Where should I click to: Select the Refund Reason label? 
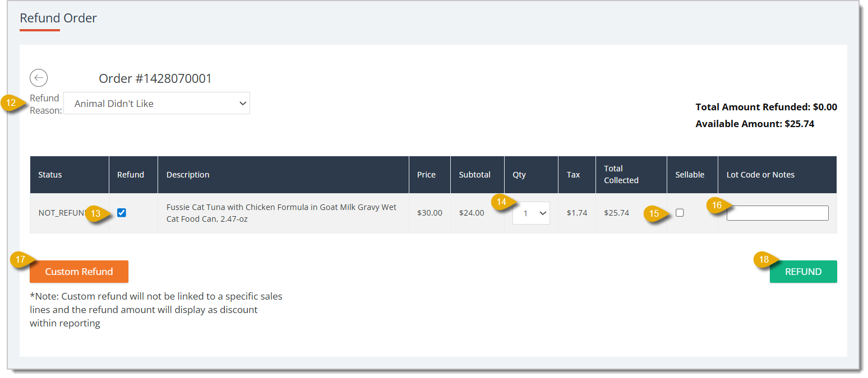coord(45,104)
